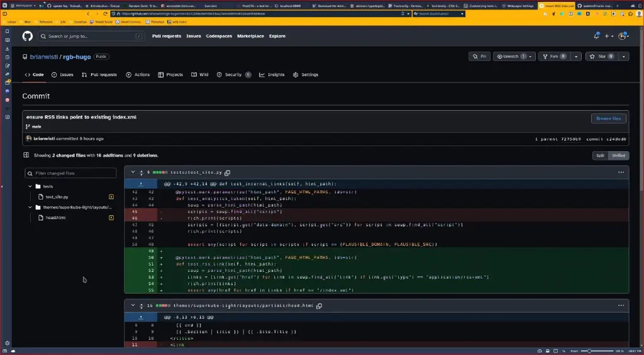Collapse the tests/test_site.py diff
The image size is (644, 355).
133,172
